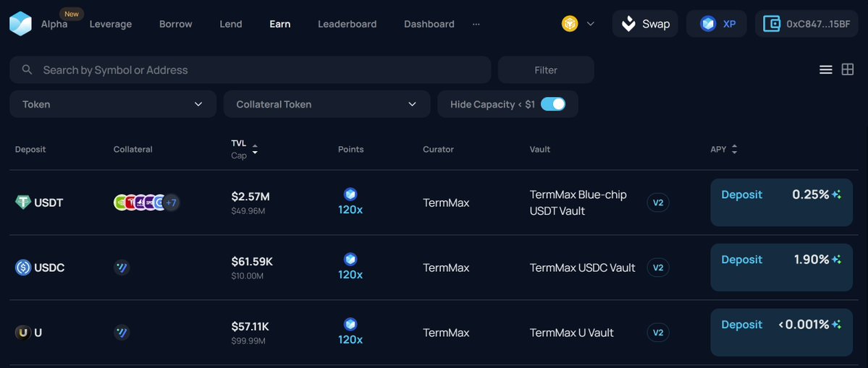Image resolution: width=868 pixels, height=368 pixels.
Task: Click the USDC row collateral icon
Action: pyautogui.click(x=121, y=268)
